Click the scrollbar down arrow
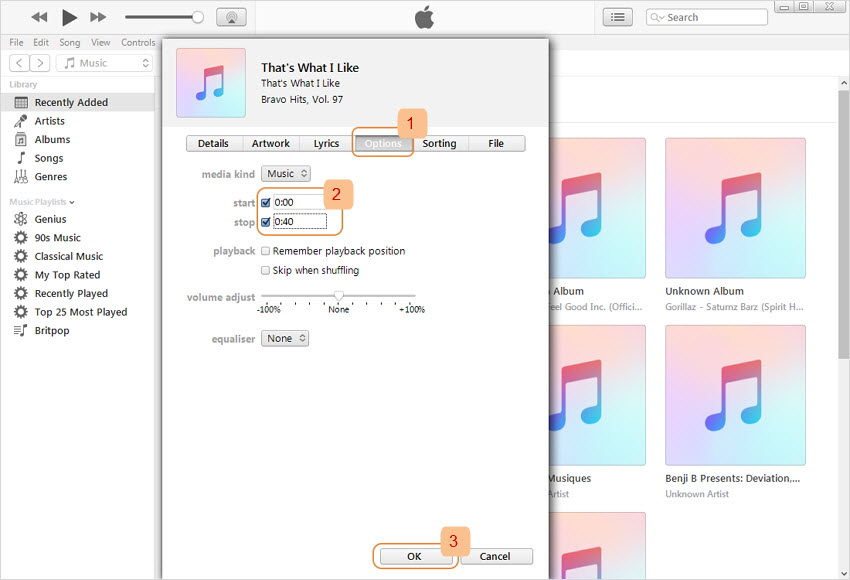 click(843, 573)
